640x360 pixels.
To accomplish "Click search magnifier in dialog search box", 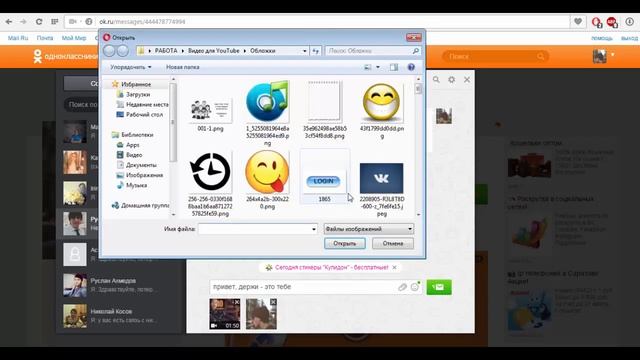I will (x=416, y=51).
